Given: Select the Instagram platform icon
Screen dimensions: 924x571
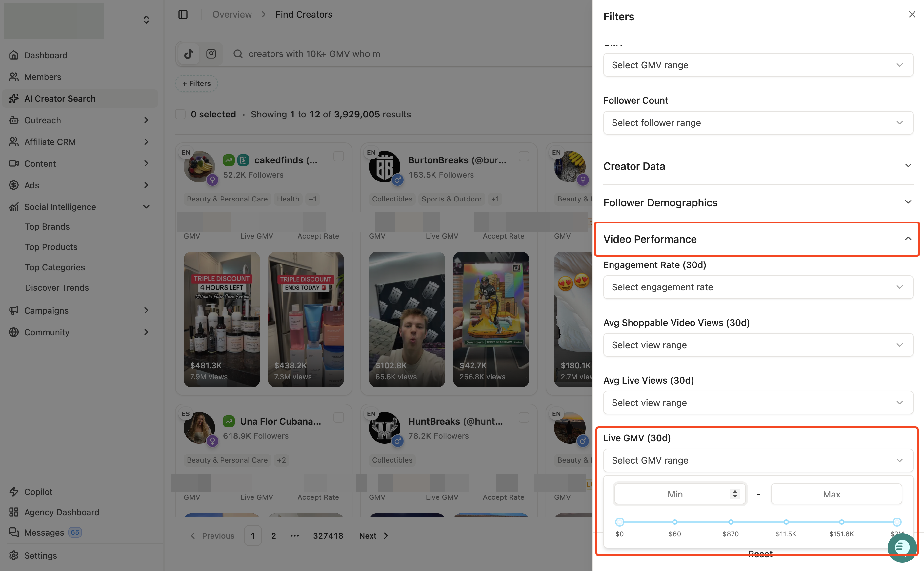Looking at the screenshot, I should click(x=211, y=54).
